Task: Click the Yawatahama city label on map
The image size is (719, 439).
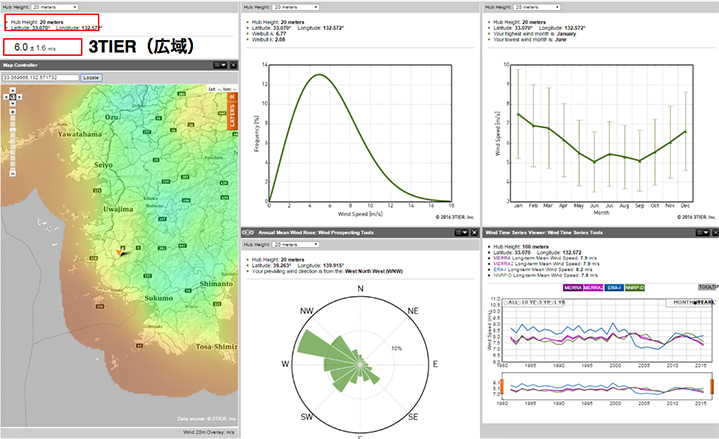Action: [x=80, y=134]
